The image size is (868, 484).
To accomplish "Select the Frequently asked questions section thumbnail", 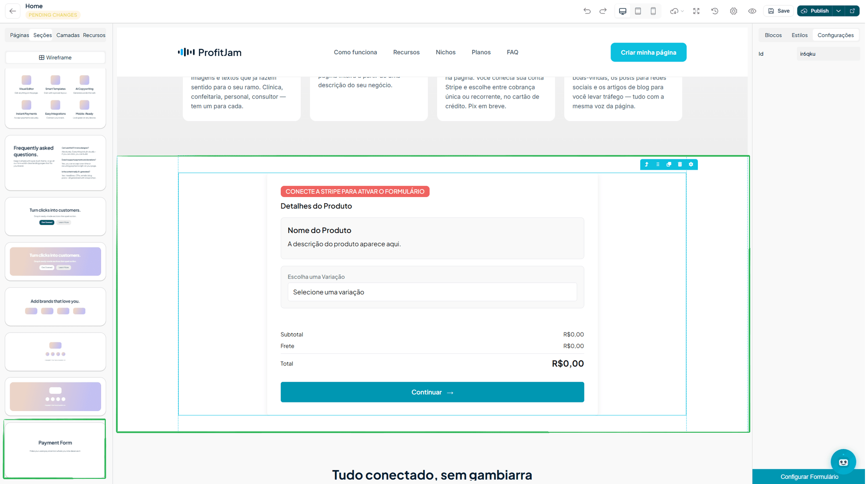I will pyautogui.click(x=56, y=163).
